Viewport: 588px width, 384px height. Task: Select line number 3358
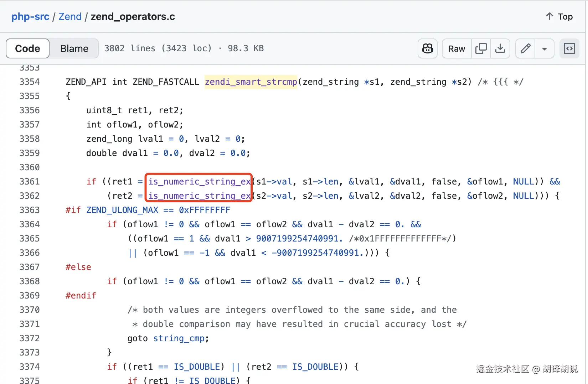coord(30,139)
